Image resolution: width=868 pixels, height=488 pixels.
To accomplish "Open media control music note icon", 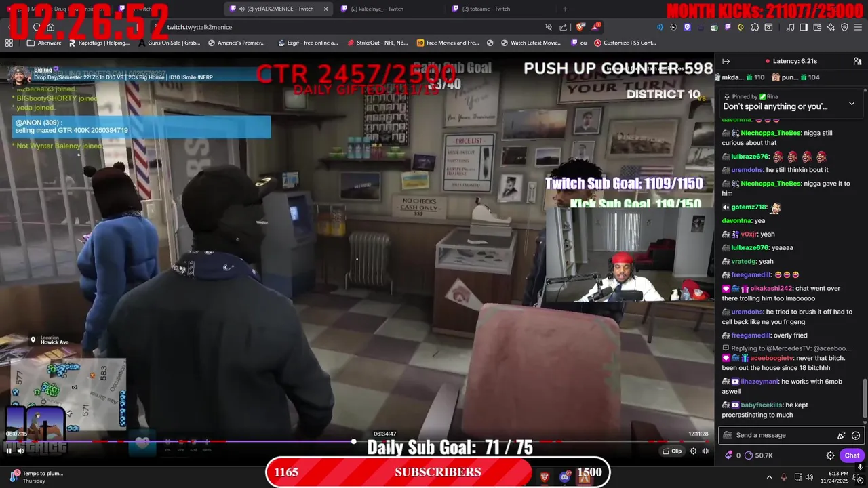I will [790, 27].
